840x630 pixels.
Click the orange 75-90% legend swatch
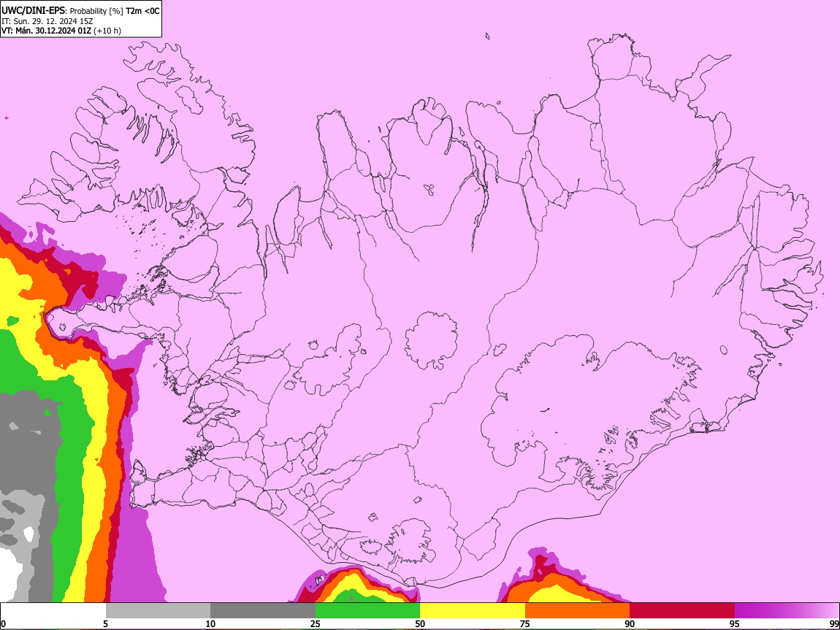point(577,611)
